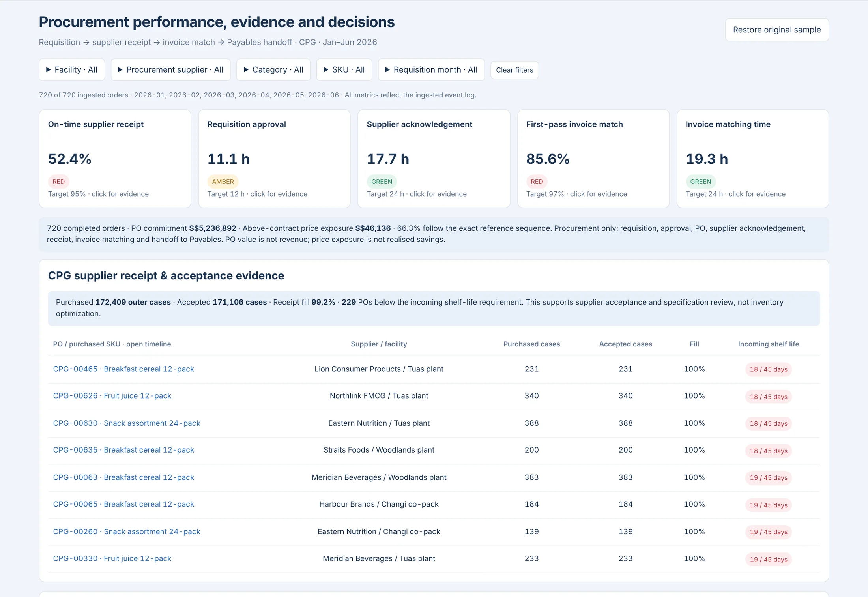This screenshot has width=868, height=597.
Task: Click purchased cases value 388
Action: click(x=531, y=423)
